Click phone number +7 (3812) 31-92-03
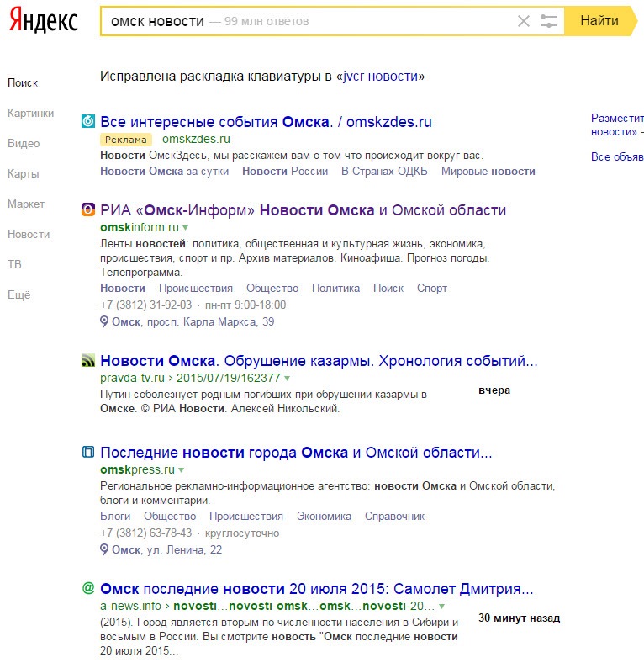The width and height of the screenshot is (644, 668). (x=146, y=305)
